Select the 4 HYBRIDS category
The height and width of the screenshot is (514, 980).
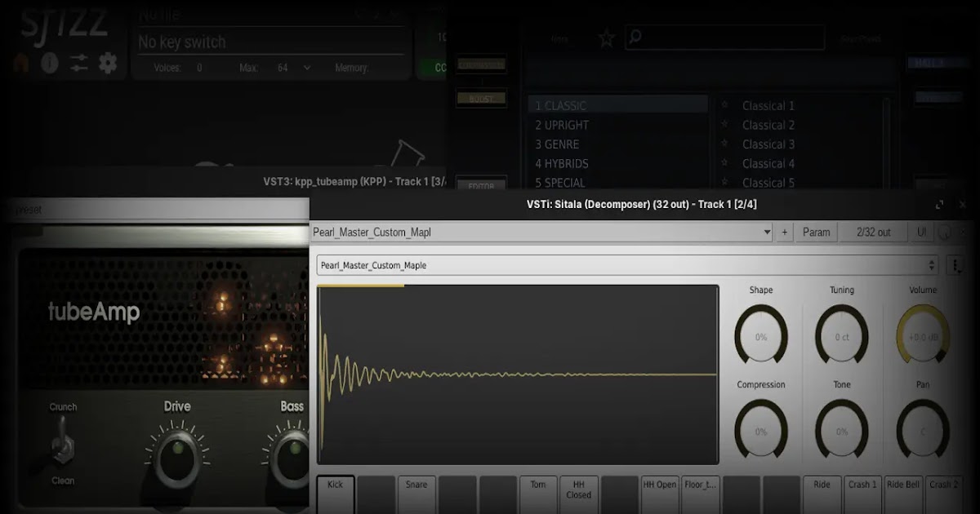(x=562, y=163)
